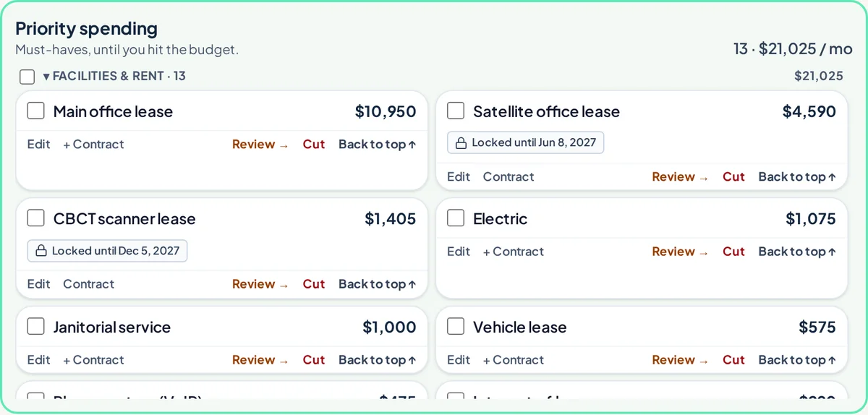Edit the Vehicle lease item
The width and height of the screenshot is (868, 415).
[459, 359]
